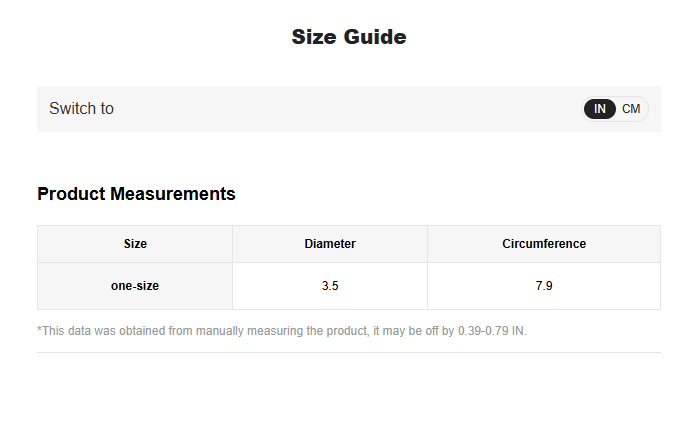Switch measurements to CM
The height and width of the screenshot is (428, 686).
[631, 109]
